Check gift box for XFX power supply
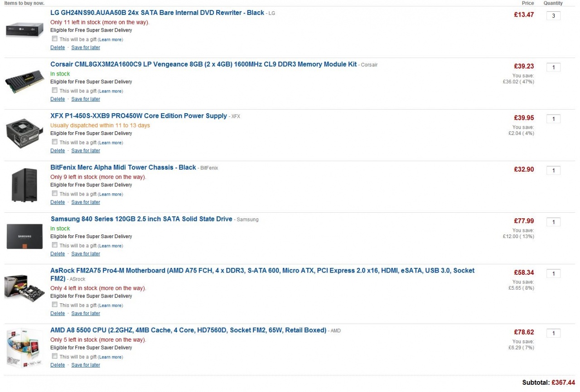The width and height of the screenshot is (580, 392). click(x=54, y=142)
